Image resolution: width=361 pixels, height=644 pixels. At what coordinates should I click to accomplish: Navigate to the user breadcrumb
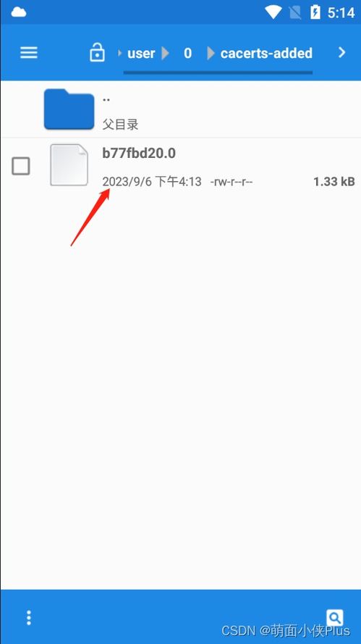tap(141, 54)
